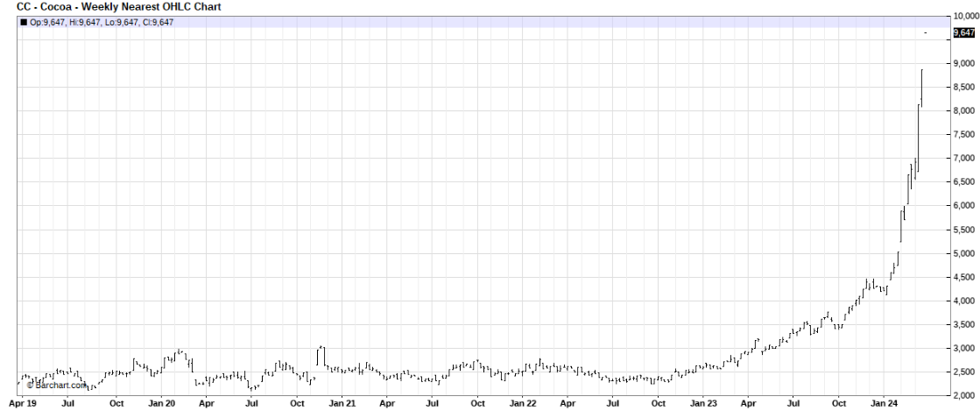Click the 2,000 price axis label

point(966,395)
